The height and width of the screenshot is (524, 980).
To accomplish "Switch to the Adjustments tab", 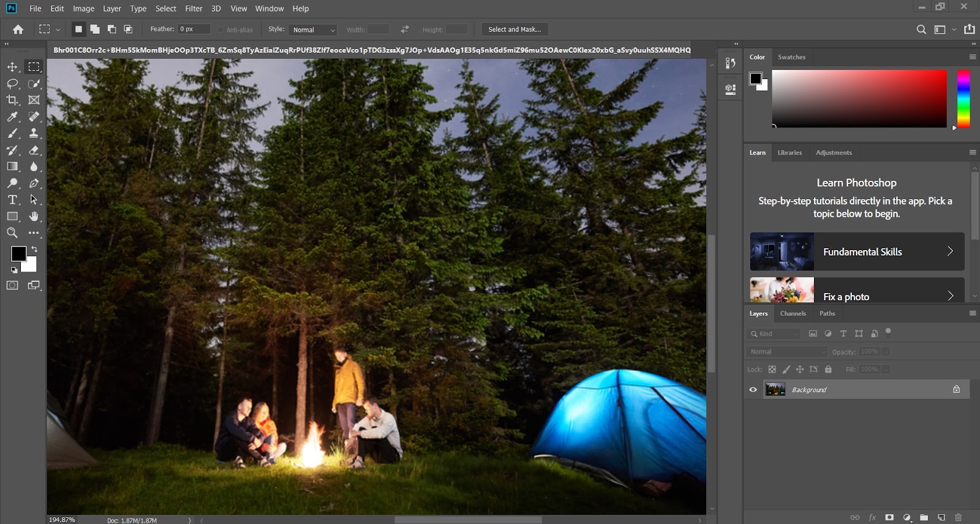I will click(834, 153).
